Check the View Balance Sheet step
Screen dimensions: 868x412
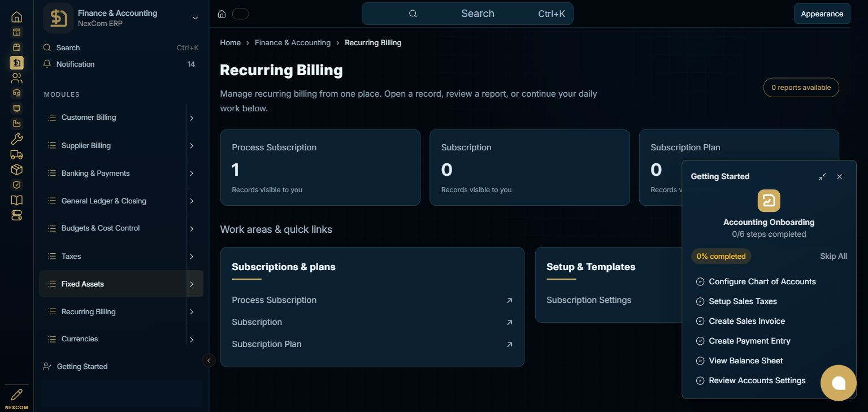700,361
